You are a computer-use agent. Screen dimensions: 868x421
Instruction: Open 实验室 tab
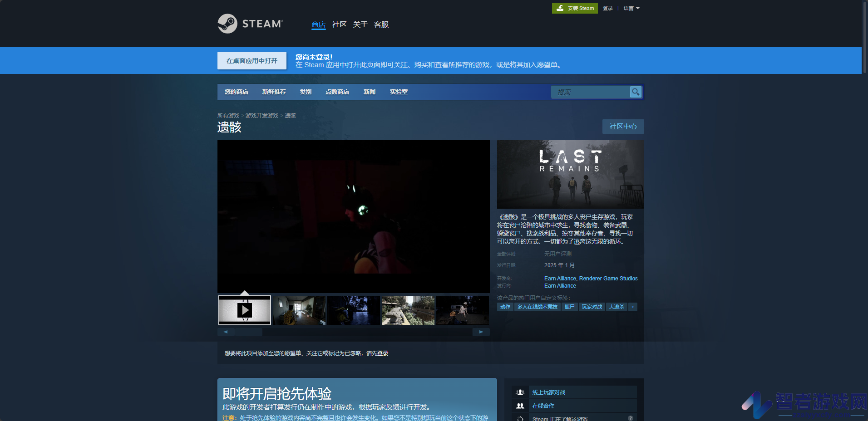[399, 92]
